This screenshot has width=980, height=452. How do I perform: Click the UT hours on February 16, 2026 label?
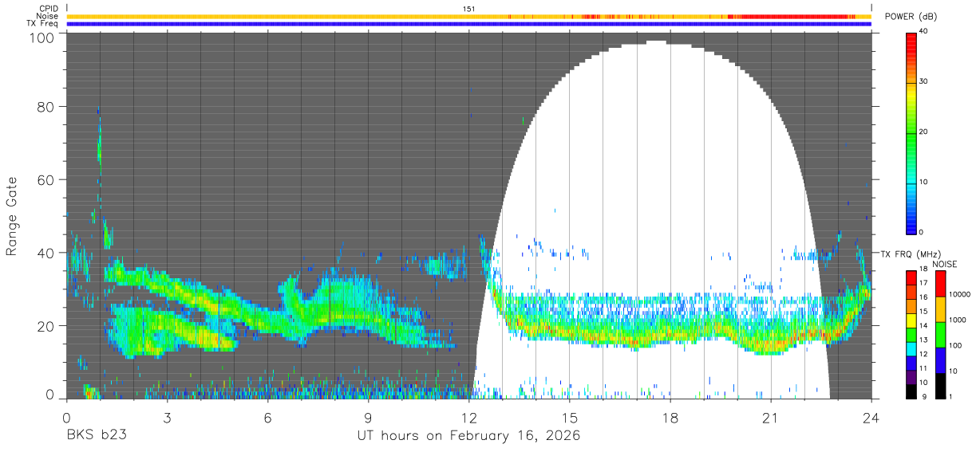coord(468,436)
